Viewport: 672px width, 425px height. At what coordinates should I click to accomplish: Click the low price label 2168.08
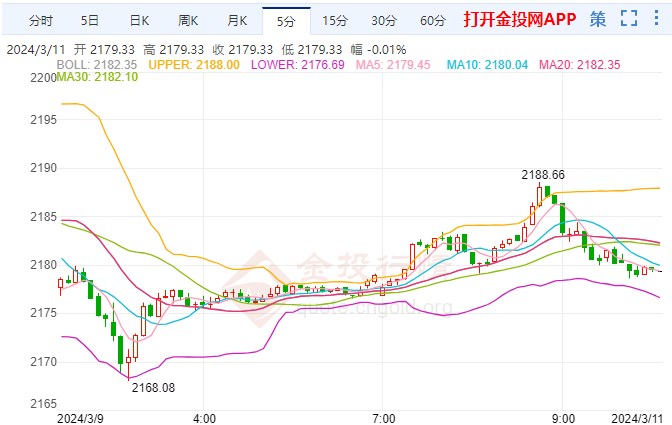[x=153, y=388]
